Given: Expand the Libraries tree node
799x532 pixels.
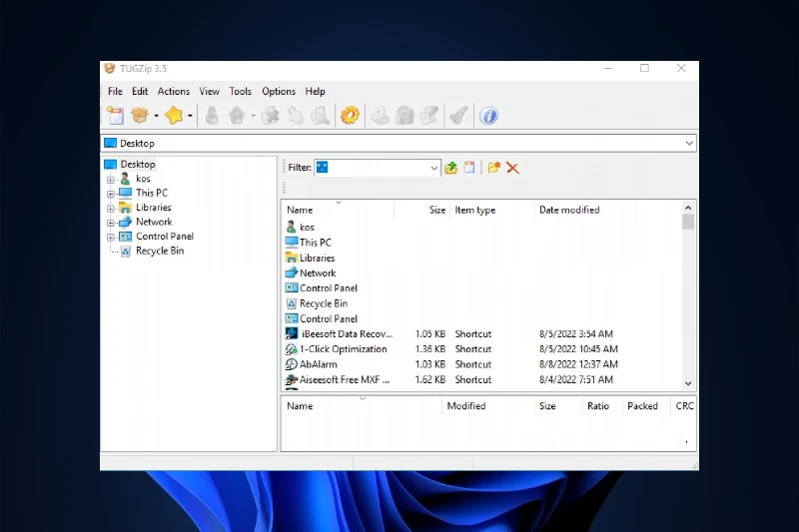Looking at the screenshot, I should 111,209.
